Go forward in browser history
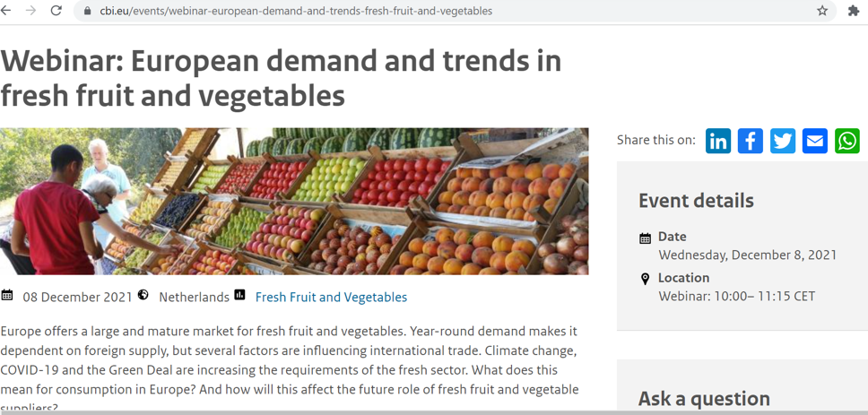The width and height of the screenshot is (868, 415). click(31, 11)
